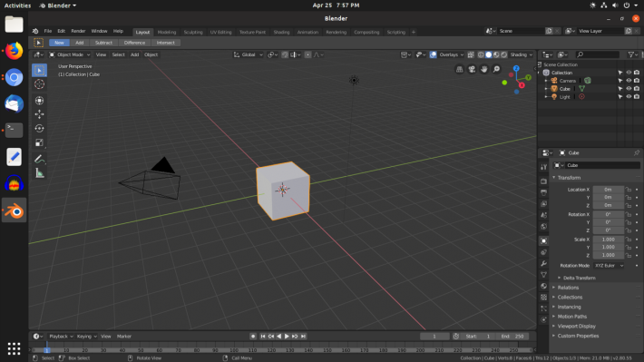Click Subtract selection mode button

[x=103, y=43]
